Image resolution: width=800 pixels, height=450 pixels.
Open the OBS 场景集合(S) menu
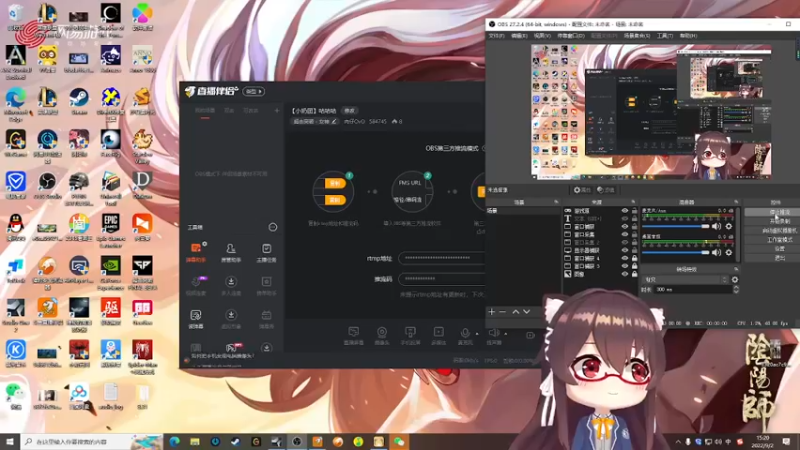coord(637,36)
